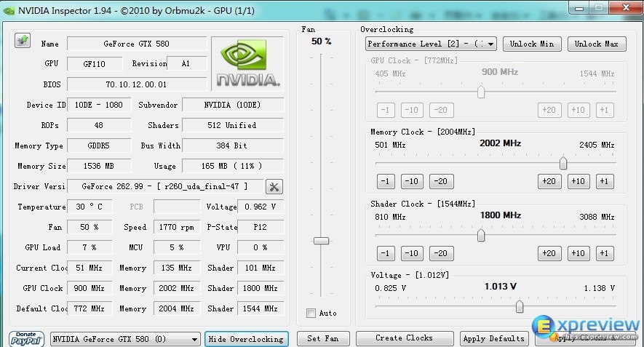Click the GPU Clock -1 button
The height and width of the screenshot is (347, 644).
(386, 110)
